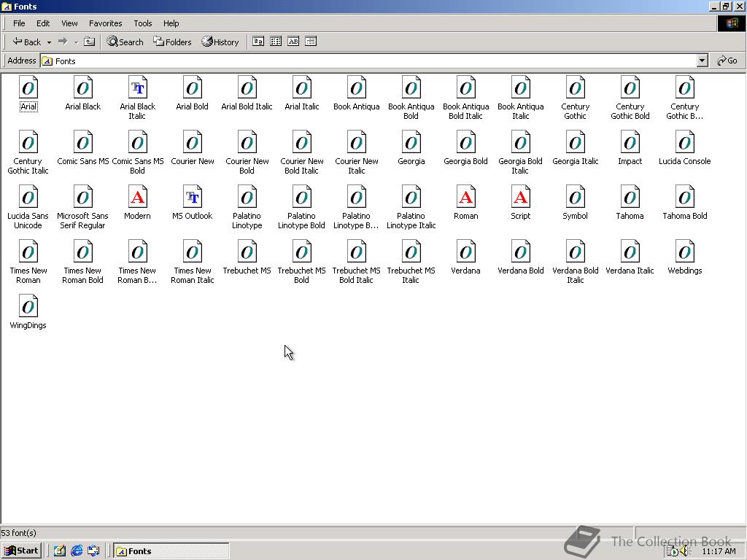Click the system clock showing 11:17 AM
Viewport: 747px width, 560px height.
click(719, 551)
